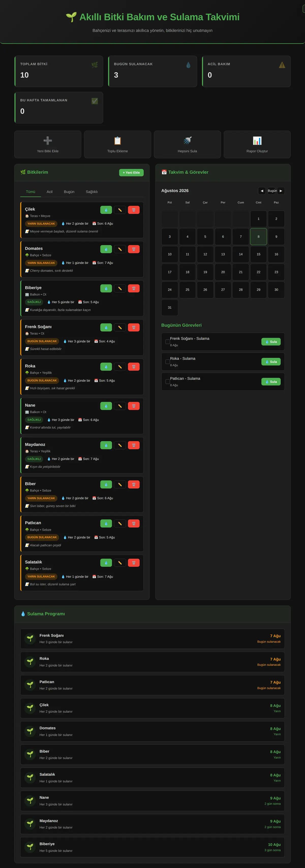Screen dimensions: 305x868
Task: Water the Frenk Soğanı plant card droplet icon
Action: [x=106, y=327]
